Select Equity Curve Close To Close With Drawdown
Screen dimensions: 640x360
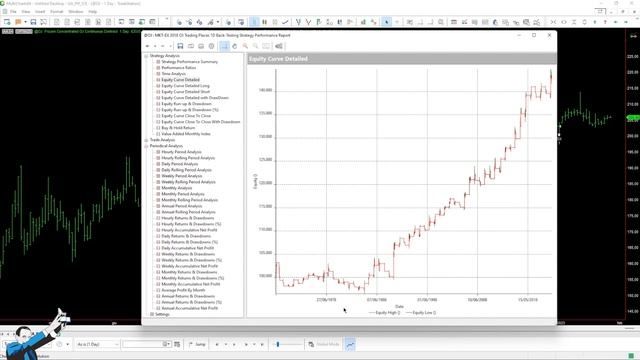pos(201,122)
